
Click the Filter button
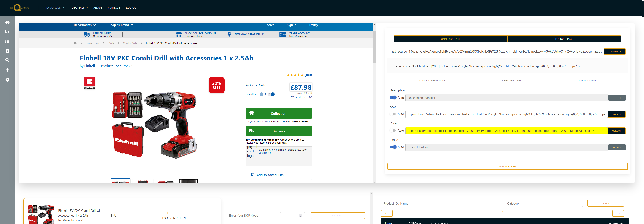(x=605, y=203)
